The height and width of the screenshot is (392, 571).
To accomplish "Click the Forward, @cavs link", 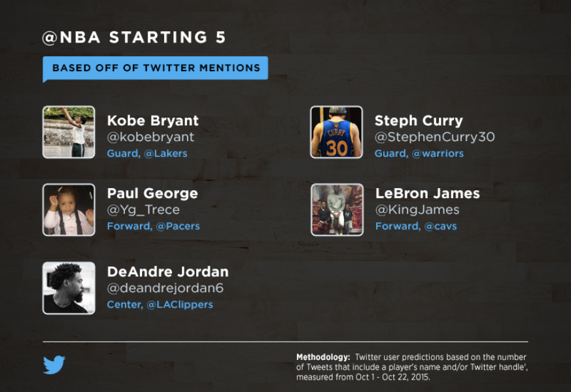I will coord(416,226).
